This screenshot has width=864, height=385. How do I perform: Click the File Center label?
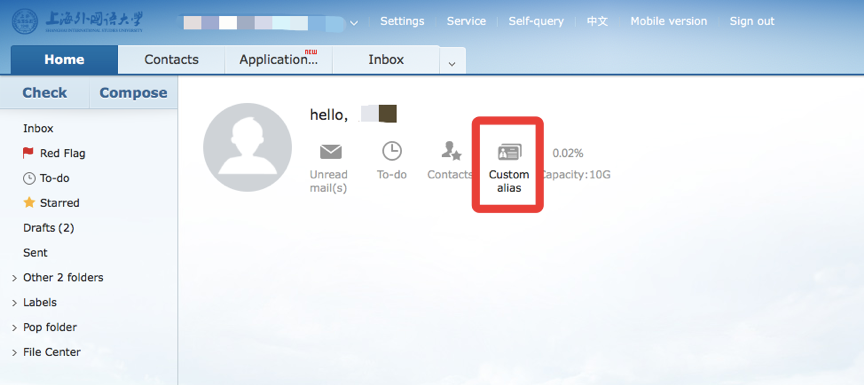click(x=52, y=352)
